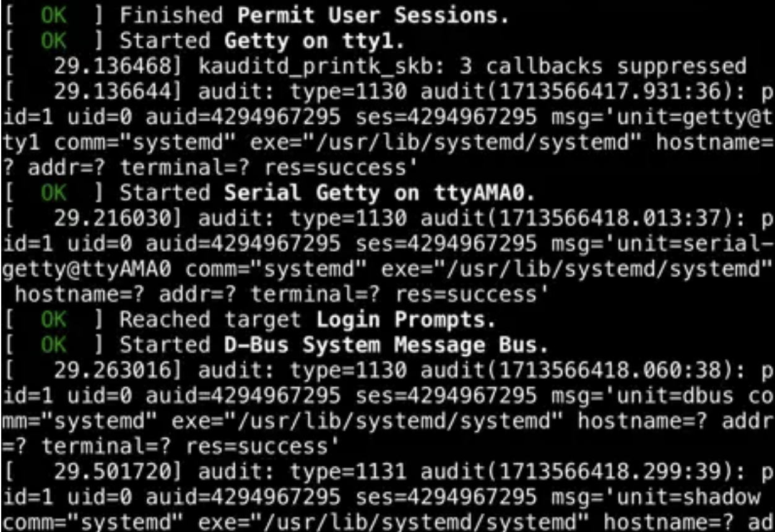Click the "getty@ttyAMA0" text

(89, 270)
